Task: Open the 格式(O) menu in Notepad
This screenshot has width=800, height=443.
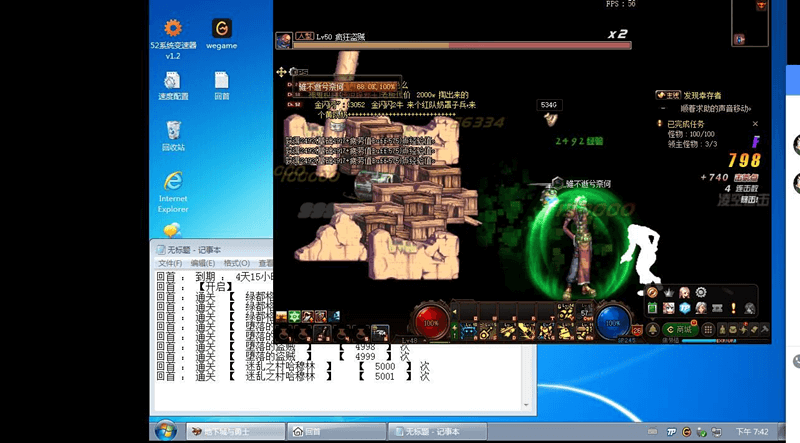Action: coord(236,263)
